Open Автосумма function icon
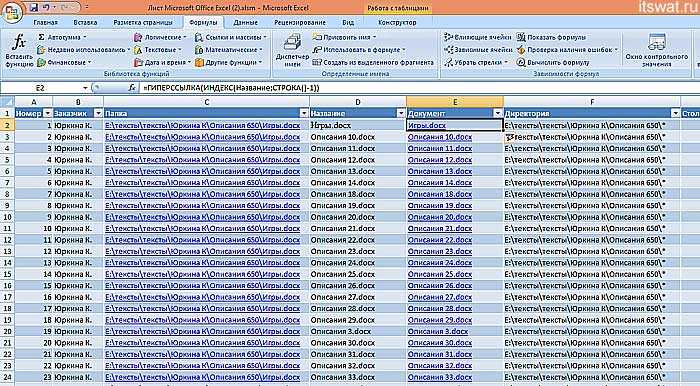This screenshot has height=386, width=700. point(42,37)
